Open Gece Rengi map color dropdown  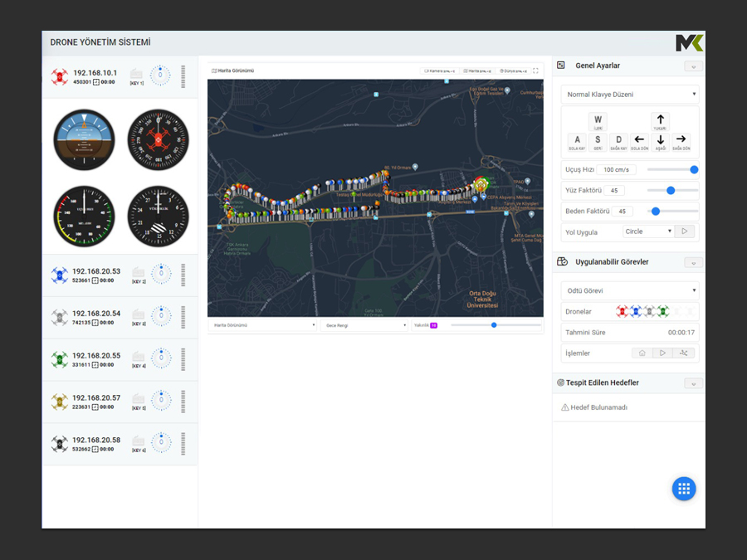(365, 325)
